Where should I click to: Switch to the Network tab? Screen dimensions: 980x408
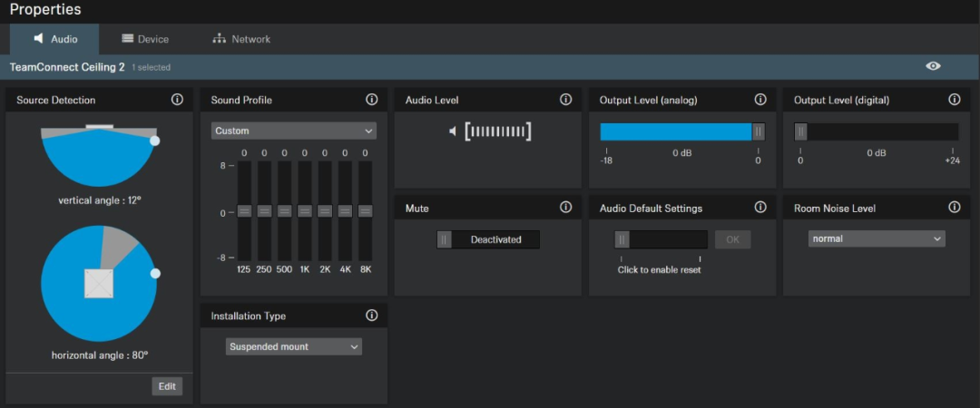pyautogui.click(x=241, y=39)
